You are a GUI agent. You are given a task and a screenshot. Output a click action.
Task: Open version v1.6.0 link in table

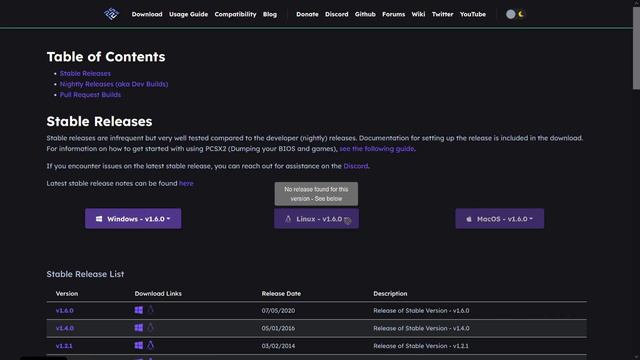tap(64, 311)
